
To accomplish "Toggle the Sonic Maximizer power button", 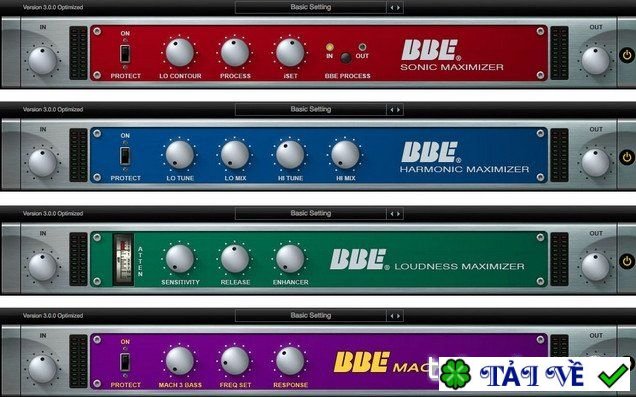I will click(x=627, y=55).
